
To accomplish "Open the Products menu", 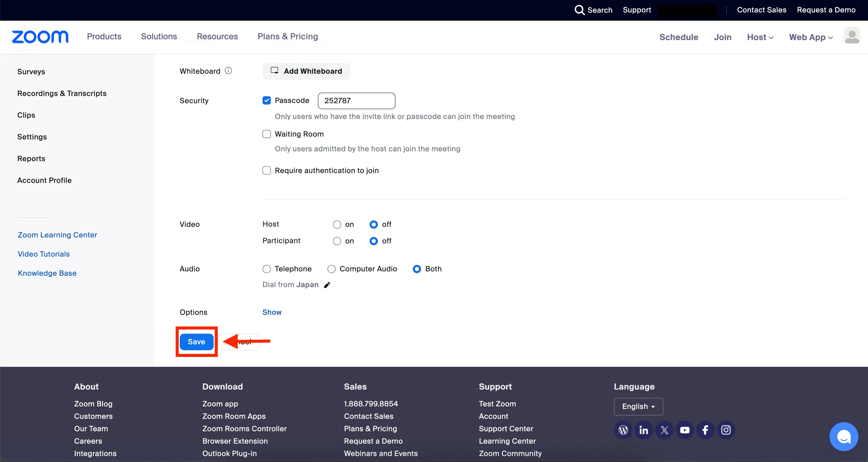I will tap(104, 36).
